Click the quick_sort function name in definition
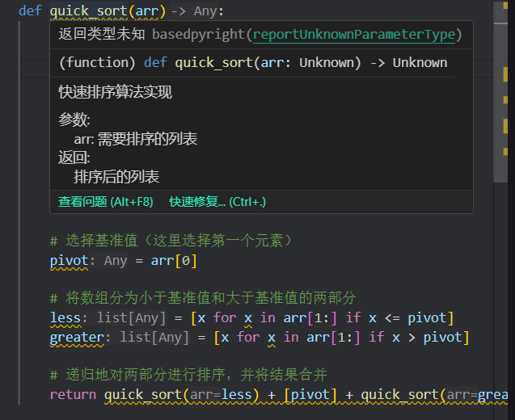The height and width of the screenshot is (420, 515). click(88, 10)
